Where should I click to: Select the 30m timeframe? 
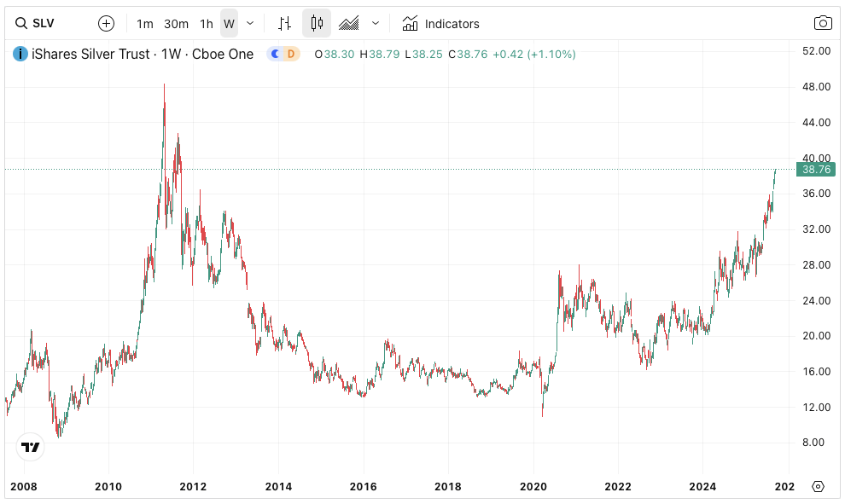pyautogui.click(x=176, y=24)
